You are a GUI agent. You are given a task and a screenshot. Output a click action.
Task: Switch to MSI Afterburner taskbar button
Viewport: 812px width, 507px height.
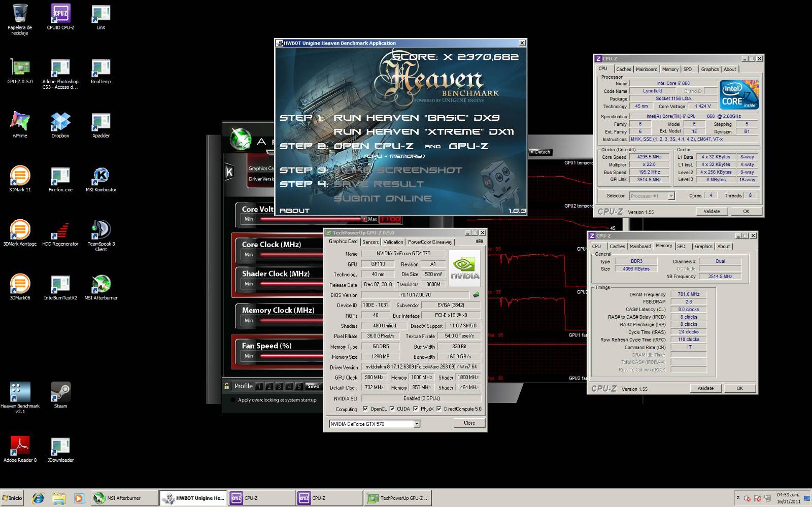click(124, 498)
